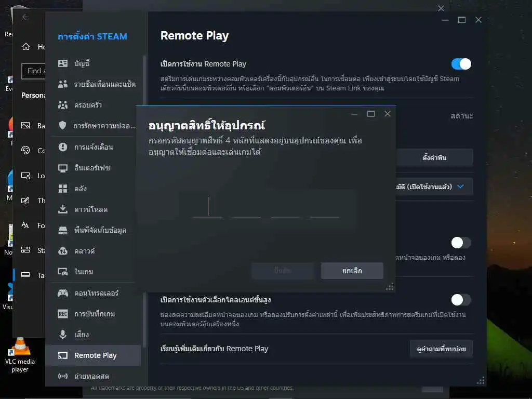Image resolution: width=532 pixels, height=399 pixels.
Task: Click the library grid icon คลัง
Action: pyautogui.click(x=63, y=188)
